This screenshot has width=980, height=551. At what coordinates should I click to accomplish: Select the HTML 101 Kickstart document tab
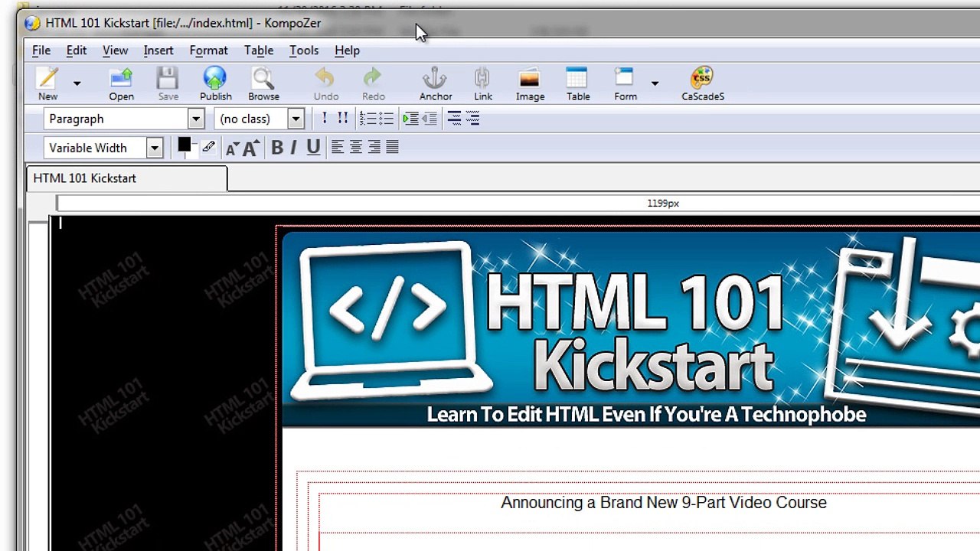point(127,178)
